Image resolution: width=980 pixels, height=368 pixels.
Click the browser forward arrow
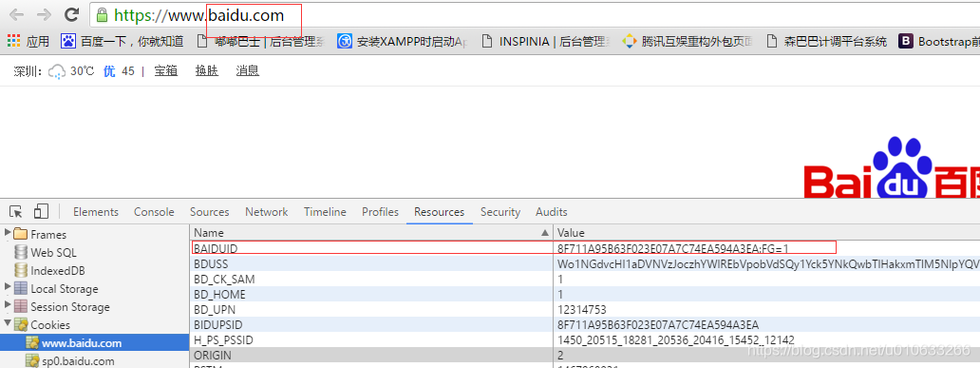tap(44, 14)
